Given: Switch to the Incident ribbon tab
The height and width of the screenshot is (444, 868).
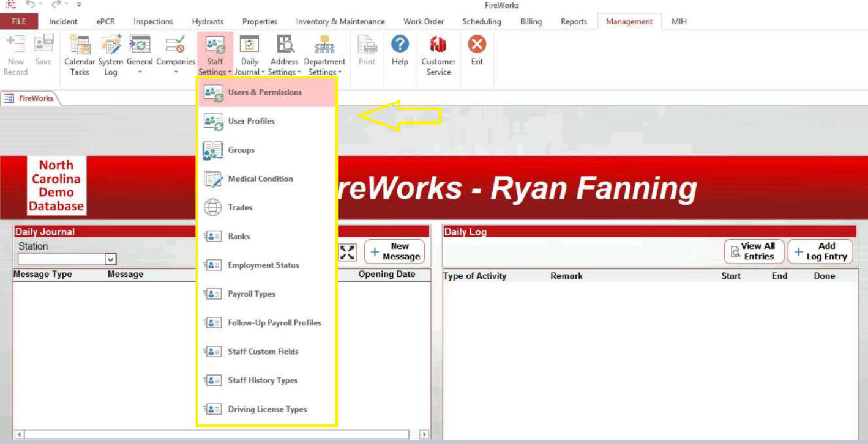Looking at the screenshot, I should 64,21.
